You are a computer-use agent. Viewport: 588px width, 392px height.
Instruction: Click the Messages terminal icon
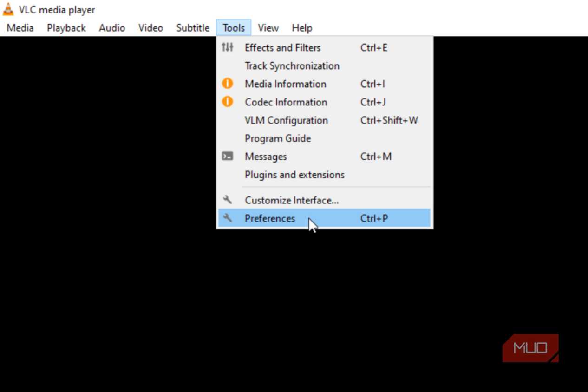(x=227, y=156)
